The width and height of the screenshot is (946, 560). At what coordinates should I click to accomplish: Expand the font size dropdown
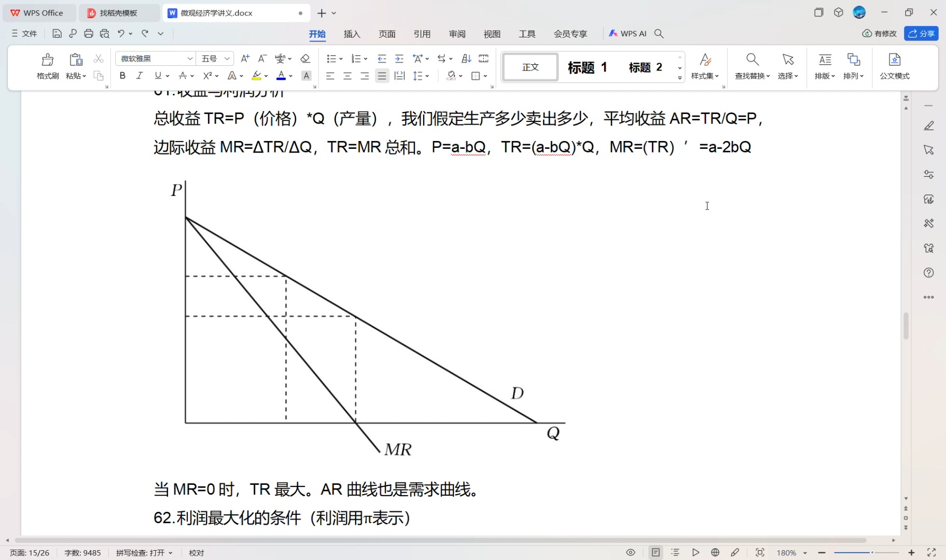click(227, 58)
